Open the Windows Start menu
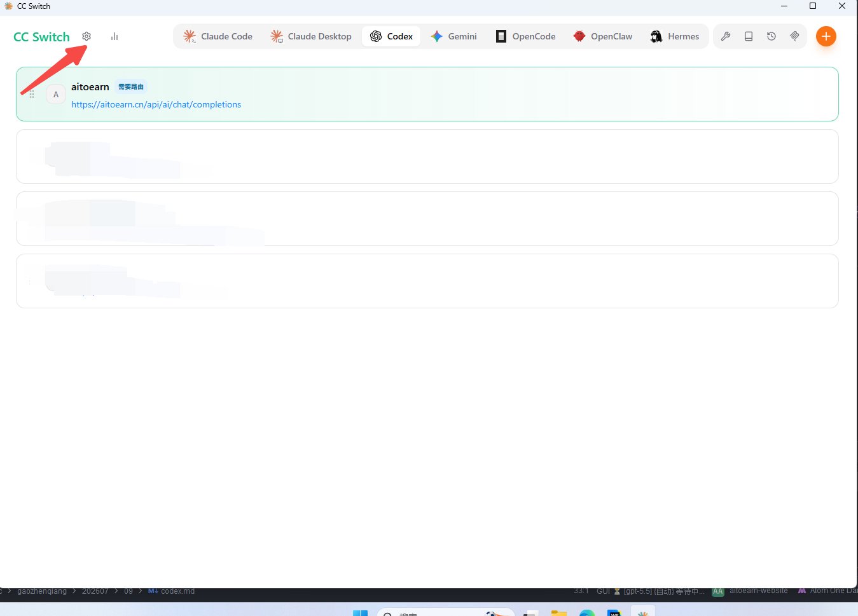The height and width of the screenshot is (616, 858). click(x=360, y=613)
